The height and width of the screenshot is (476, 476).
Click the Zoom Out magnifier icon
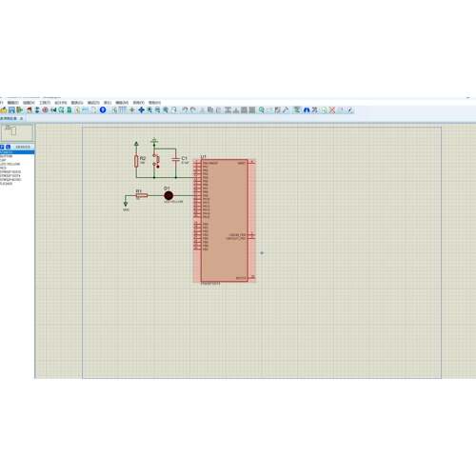click(157, 110)
